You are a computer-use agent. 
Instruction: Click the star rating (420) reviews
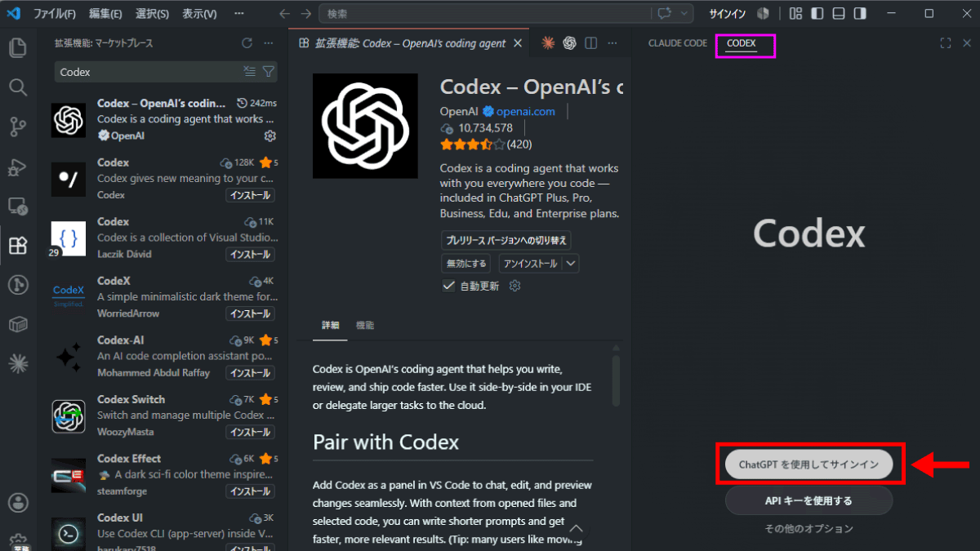pos(486,144)
